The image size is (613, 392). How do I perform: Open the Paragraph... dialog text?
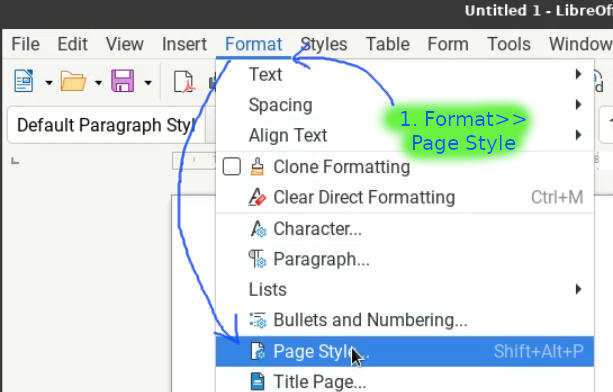[321, 259]
